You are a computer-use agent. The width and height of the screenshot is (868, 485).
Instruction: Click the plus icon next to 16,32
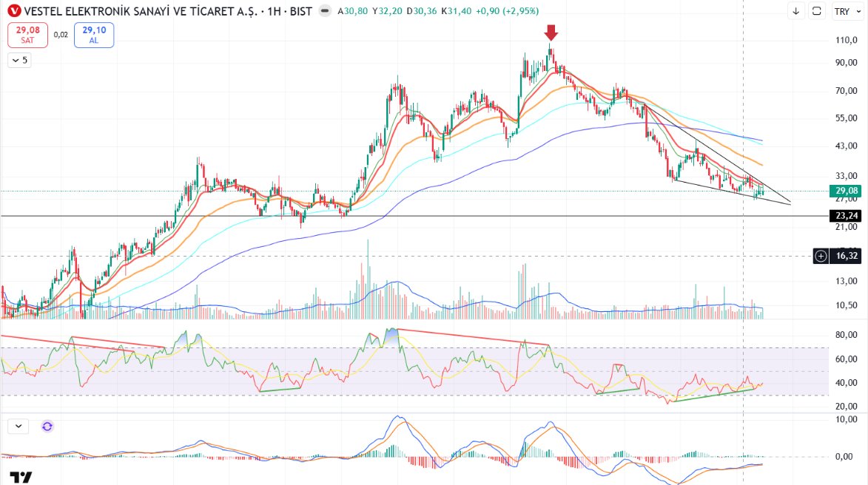[821, 256]
